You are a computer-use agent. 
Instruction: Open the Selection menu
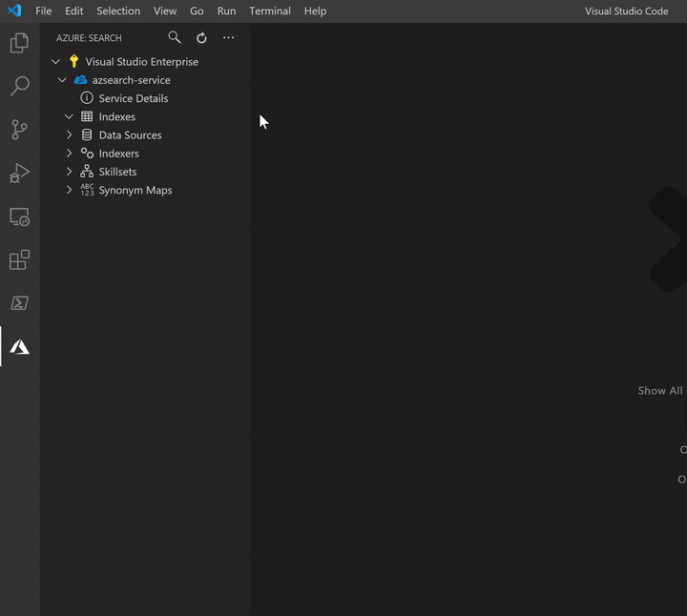click(118, 10)
